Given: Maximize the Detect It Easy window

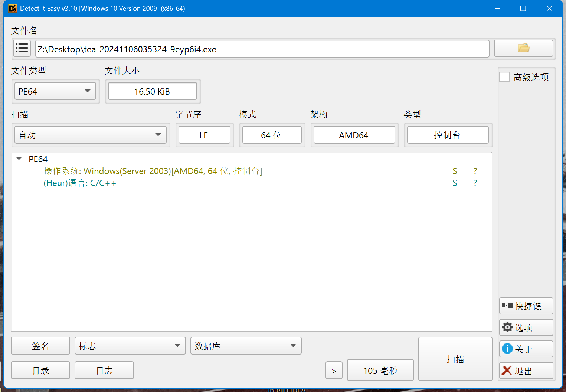Looking at the screenshot, I should coord(523,8).
